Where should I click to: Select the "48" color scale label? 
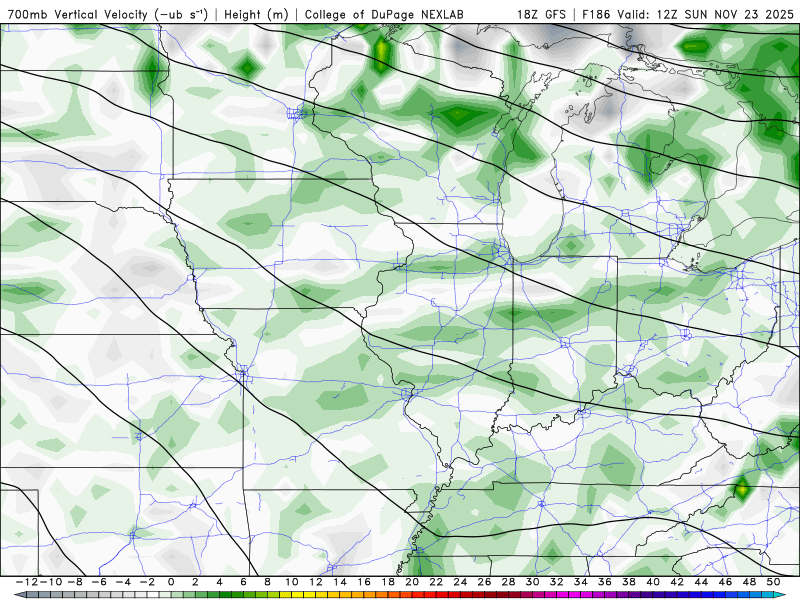coord(749,582)
